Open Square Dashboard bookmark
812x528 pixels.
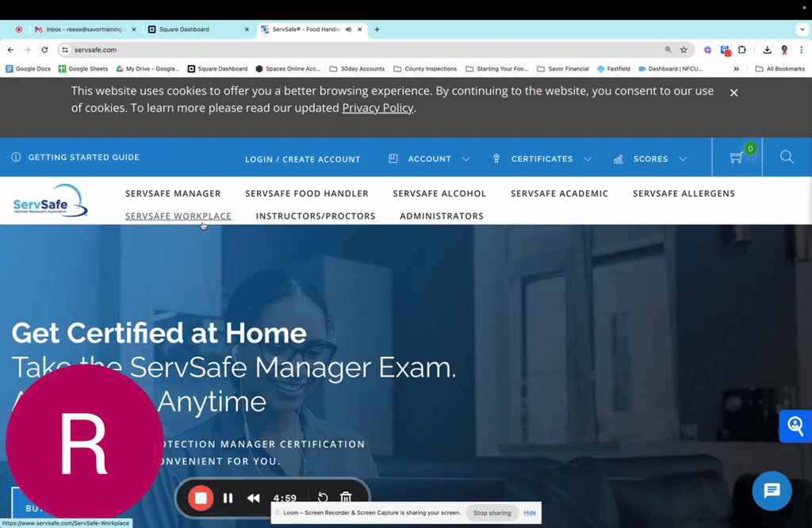[x=217, y=69]
